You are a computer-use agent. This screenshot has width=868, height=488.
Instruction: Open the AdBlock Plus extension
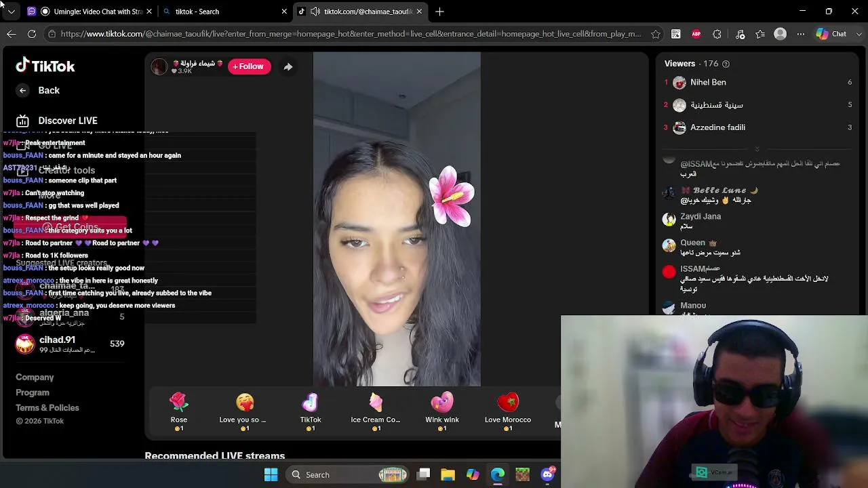[696, 34]
